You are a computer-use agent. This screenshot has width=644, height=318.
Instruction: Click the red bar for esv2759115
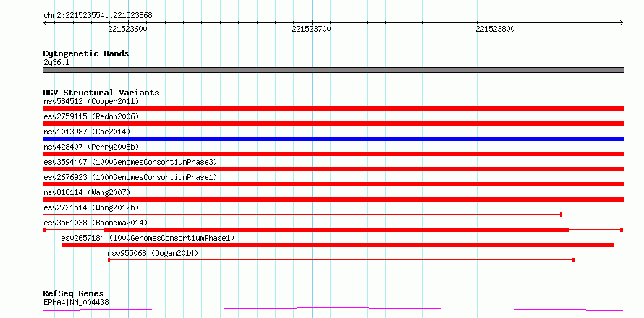tap(333, 124)
